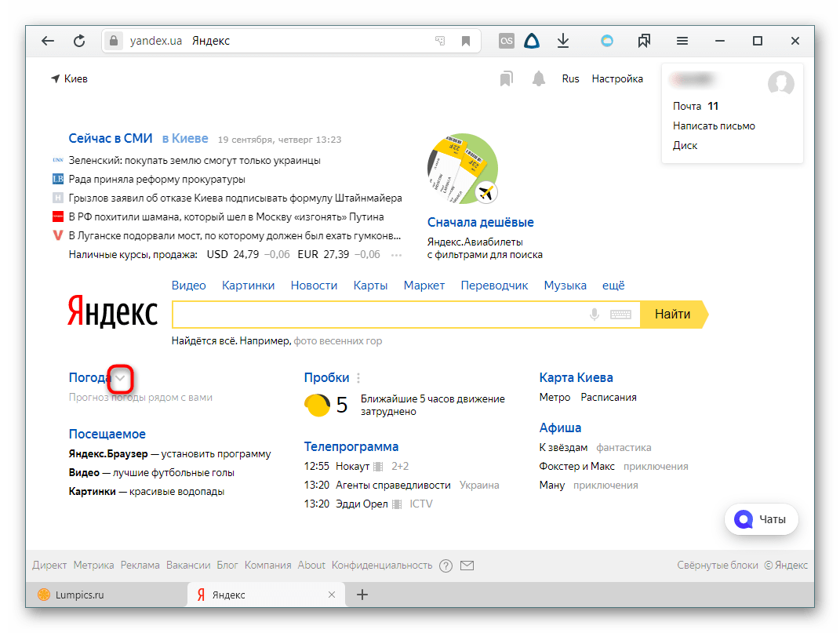Click inside the Yandex search field
This screenshot has width=840, height=633.
376,315
